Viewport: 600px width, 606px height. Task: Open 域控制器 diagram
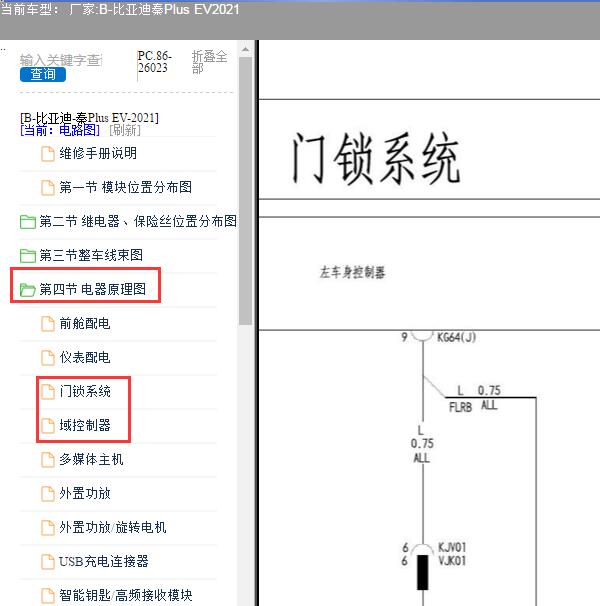coord(85,426)
